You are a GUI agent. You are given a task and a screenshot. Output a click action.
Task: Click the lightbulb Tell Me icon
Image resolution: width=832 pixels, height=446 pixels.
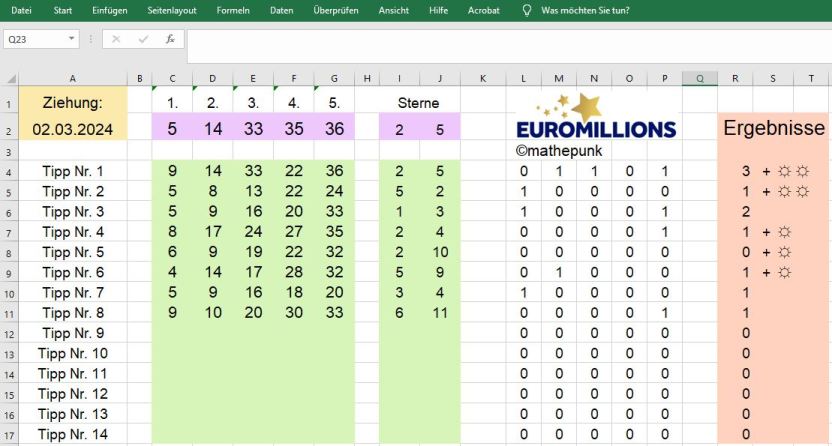click(526, 10)
